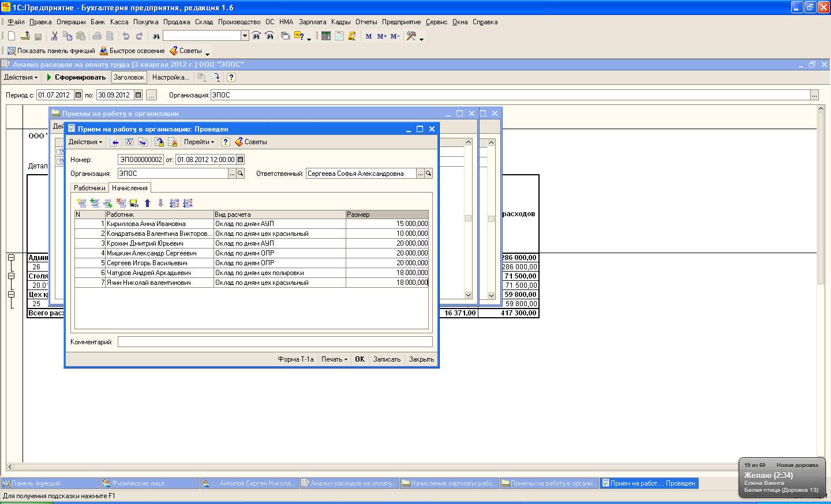
Task: Delete the current row via the red-cross icon
Action: pos(121,203)
